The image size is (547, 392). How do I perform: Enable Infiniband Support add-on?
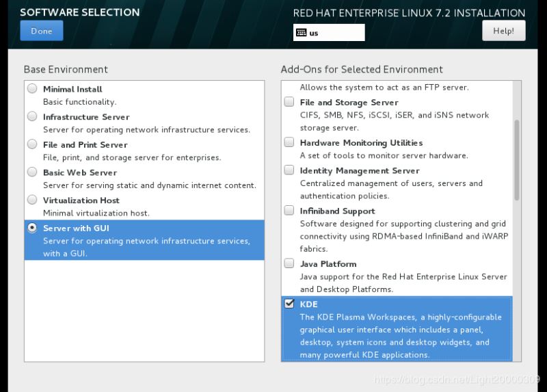[289, 211]
